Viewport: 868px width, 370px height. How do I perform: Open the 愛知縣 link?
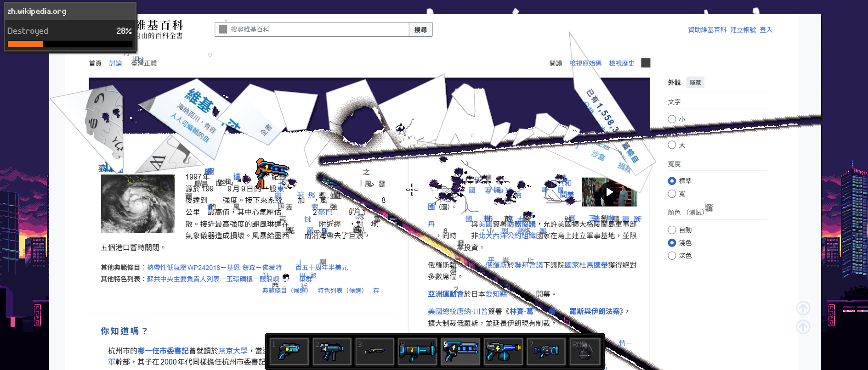tap(496, 294)
